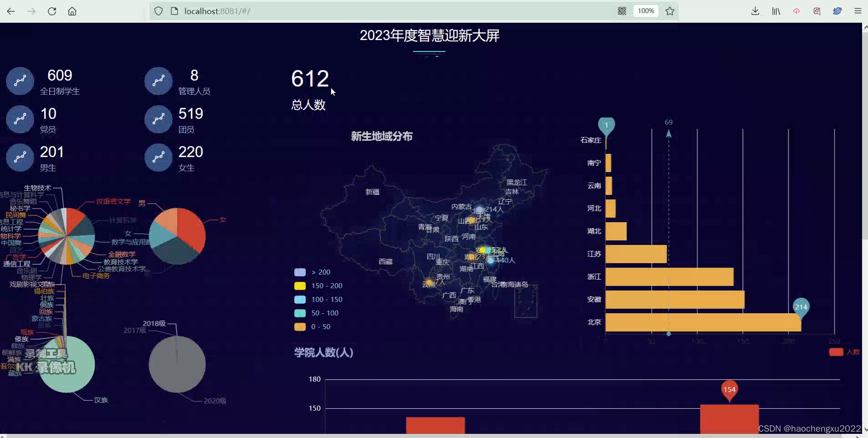Click the gray grade-year pie chart
868x438 pixels.
point(177,364)
